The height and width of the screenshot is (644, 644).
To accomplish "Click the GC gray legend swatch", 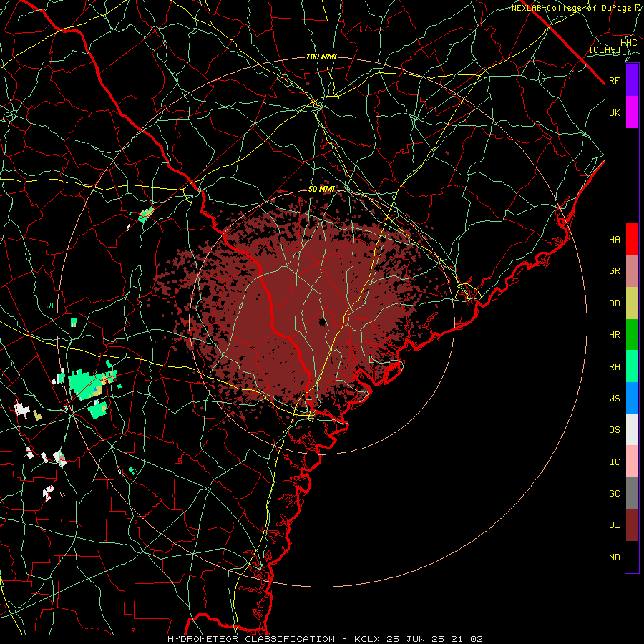I will pyautogui.click(x=632, y=493).
